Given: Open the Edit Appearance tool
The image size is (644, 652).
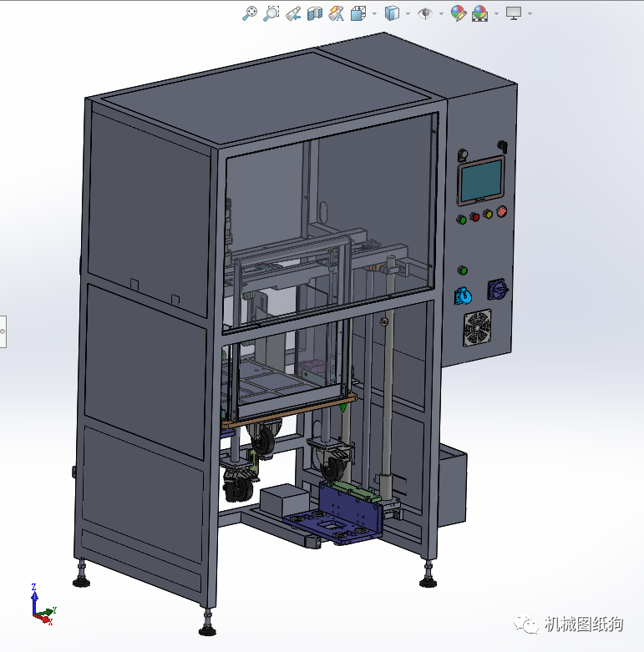Looking at the screenshot, I should [x=459, y=13].
